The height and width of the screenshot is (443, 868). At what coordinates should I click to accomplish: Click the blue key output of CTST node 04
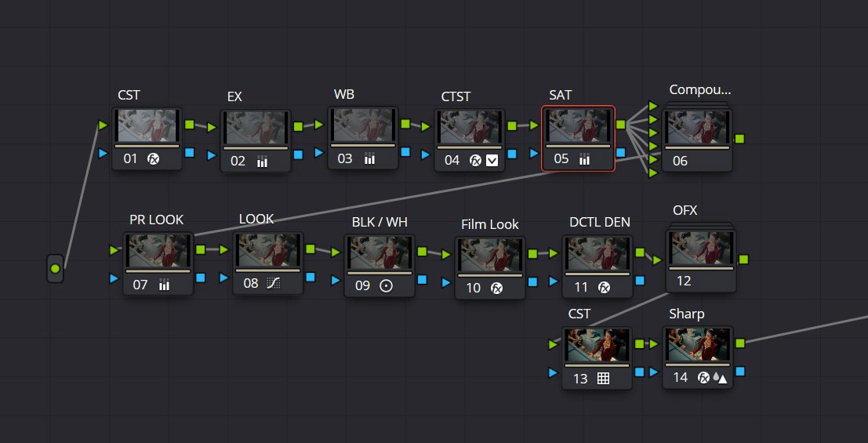512,154
